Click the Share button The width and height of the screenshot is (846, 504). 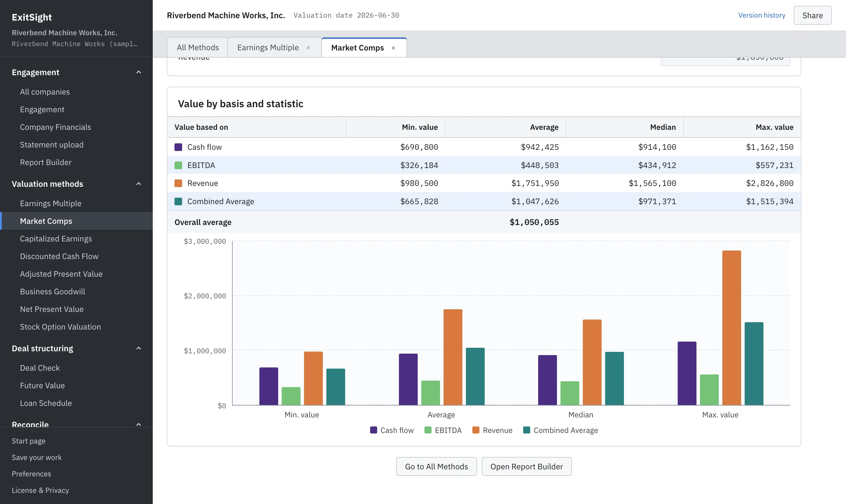[x=813, y=15]
